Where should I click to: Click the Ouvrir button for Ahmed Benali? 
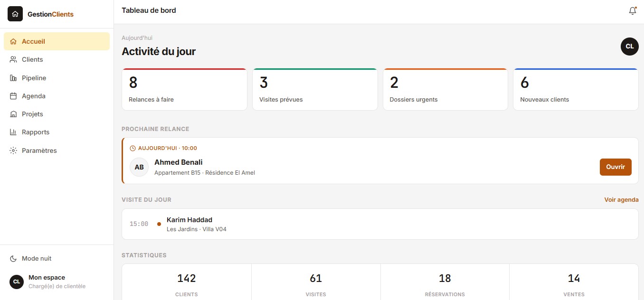(616, 167)
